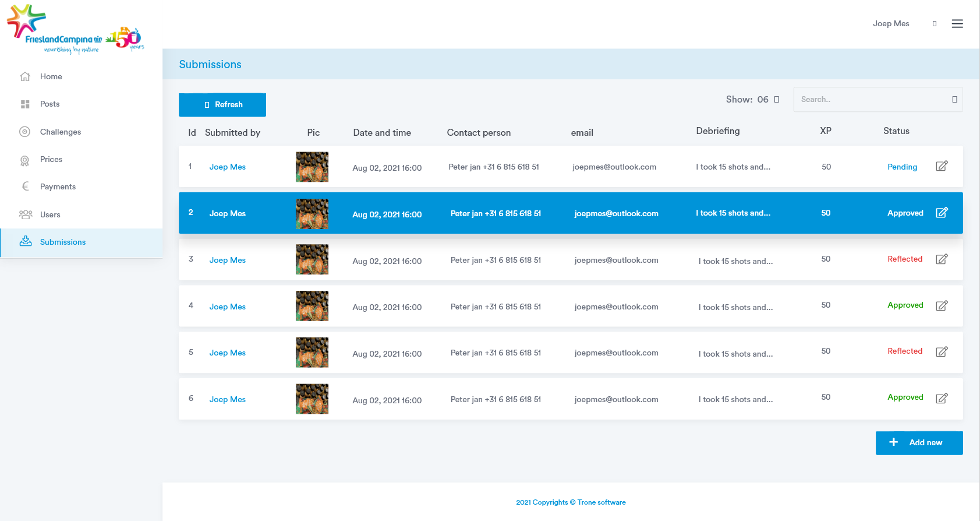The image size is (980, 521).
Task: Click the edit icon for submission 3
Action: click(941, 259)
